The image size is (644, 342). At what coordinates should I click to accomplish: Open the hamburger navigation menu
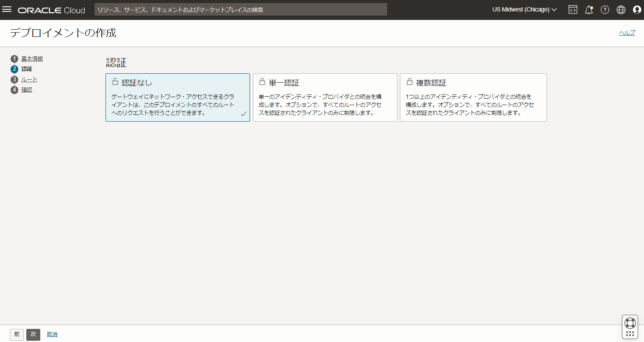click(x=7, y=9)
